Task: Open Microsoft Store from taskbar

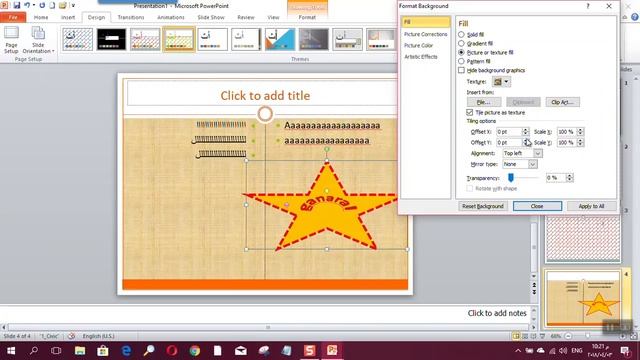Action: pos(102,351)
